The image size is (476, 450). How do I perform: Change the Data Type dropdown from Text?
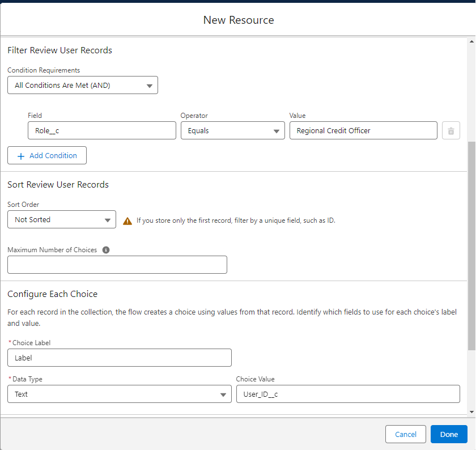[x=119, y=394]
